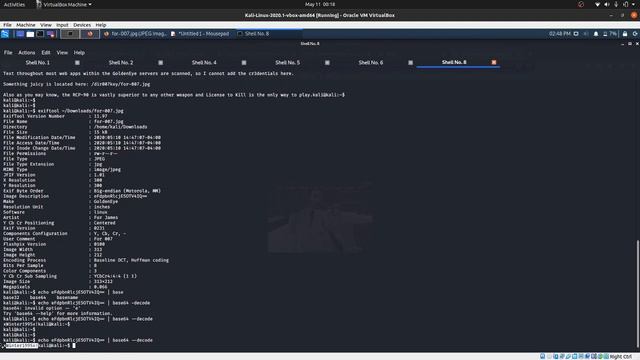Click the exiftool ~/Downloads/for-007.jpg command line
The width and height of the screenshot is (640, 360).
coord(81,111)
